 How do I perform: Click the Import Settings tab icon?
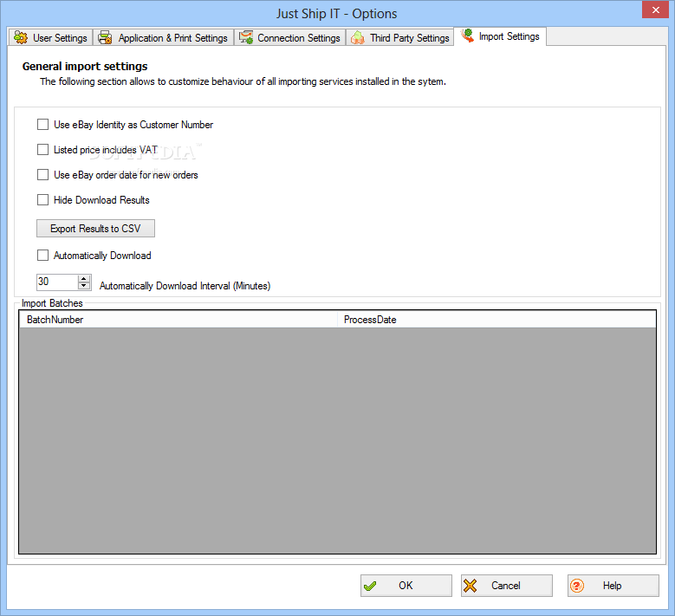click(x=467, y=36)
